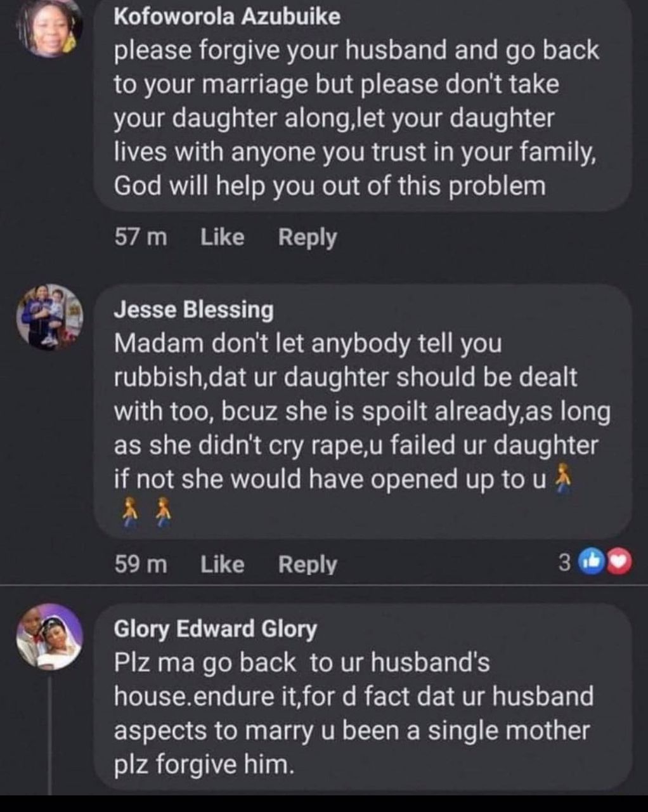
Task: Click the 59 m comment timestamp
Action: 141,564
